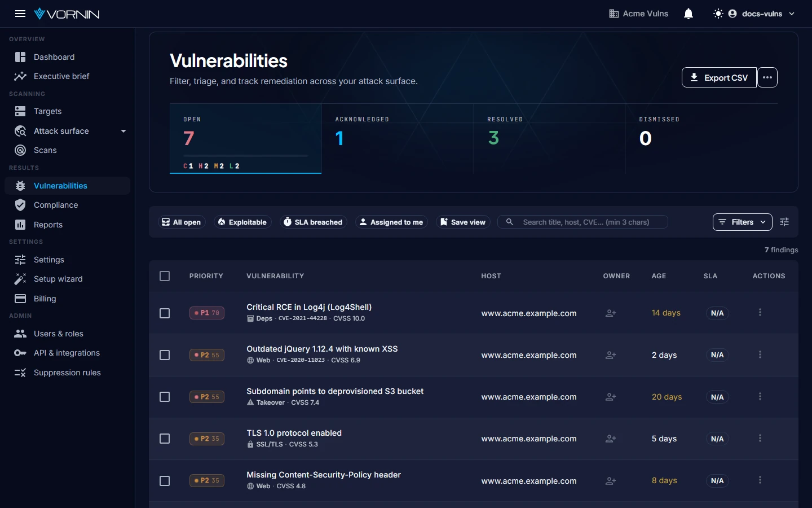
Task: Open table column tuning settings icon
Action: [784, 222]
